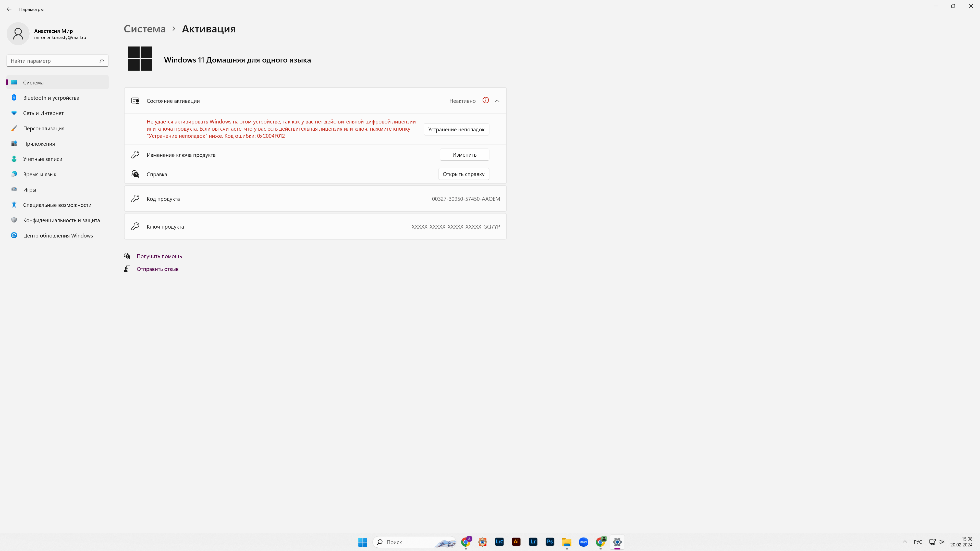Click the Открыть справку button

[463, 174]
